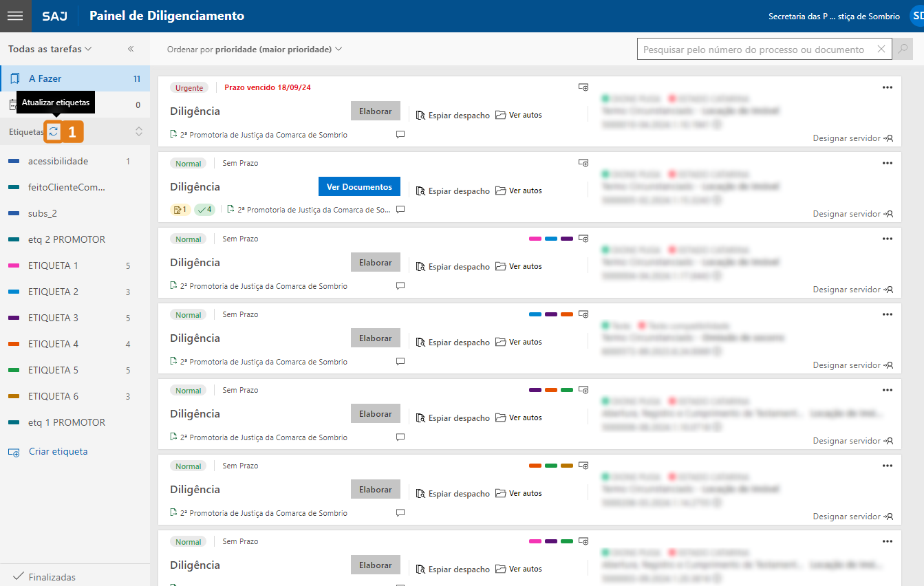
Task: Open the Ordenar por prioridade dropdown
Action: tap(255, 50)
